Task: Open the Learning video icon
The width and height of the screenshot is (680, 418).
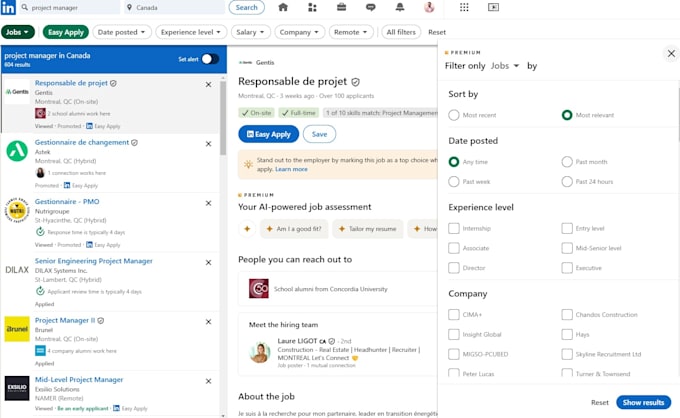Action: coord(493,7)
